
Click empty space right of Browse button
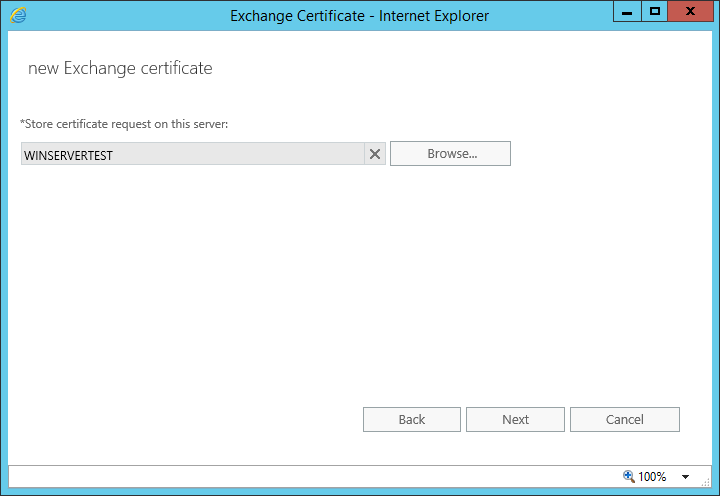pos(600,154)
